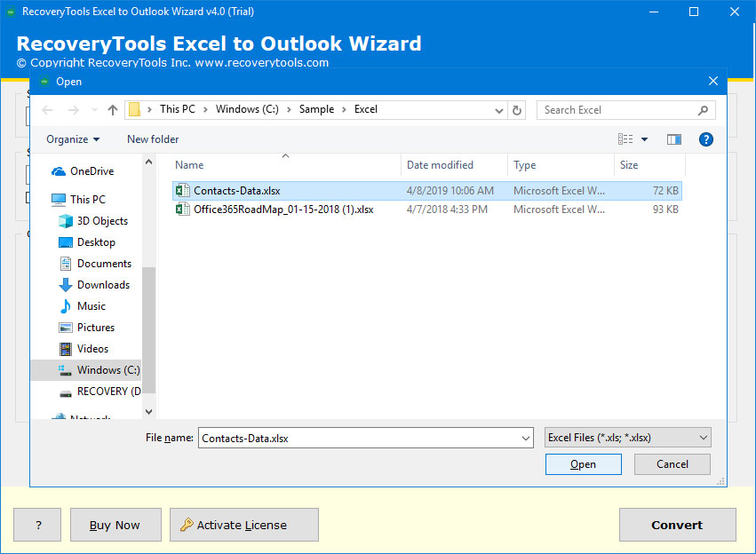756x554 pixels.
Task: Click Excel in address bar path
Action: coord(365,110)
